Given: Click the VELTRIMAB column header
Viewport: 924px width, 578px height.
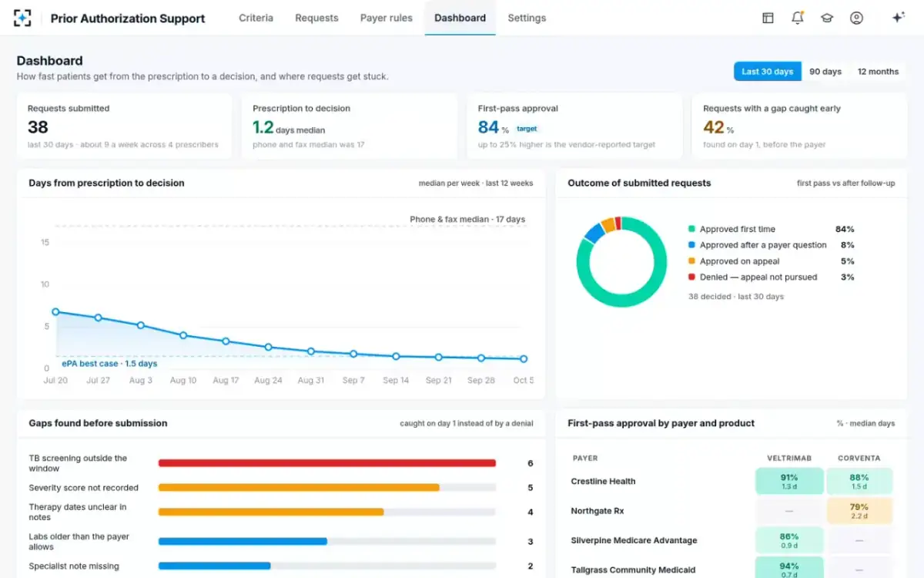Looking at the screenshot, I should pos(789,458).
